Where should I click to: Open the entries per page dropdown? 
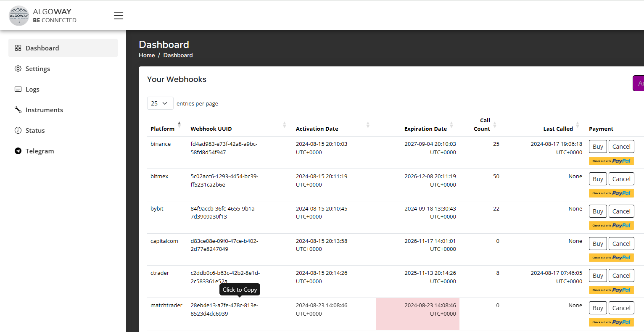click(x=160, y=103)
